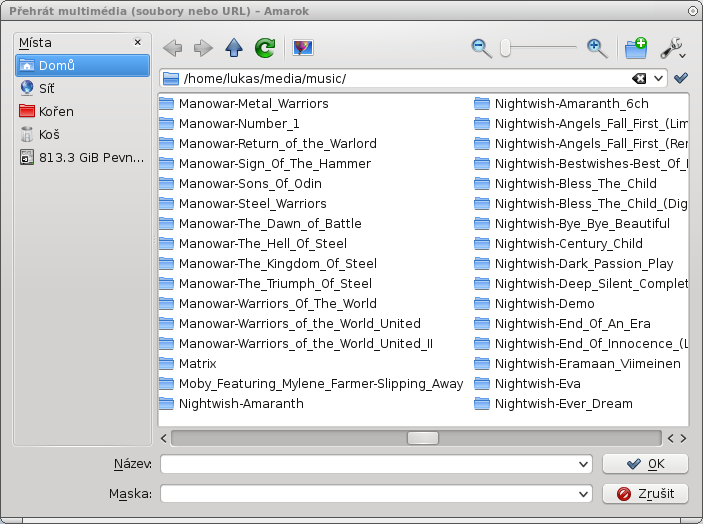Clear the location bar with the erase icon
The image size is (703, 524).
click(639, 79)
